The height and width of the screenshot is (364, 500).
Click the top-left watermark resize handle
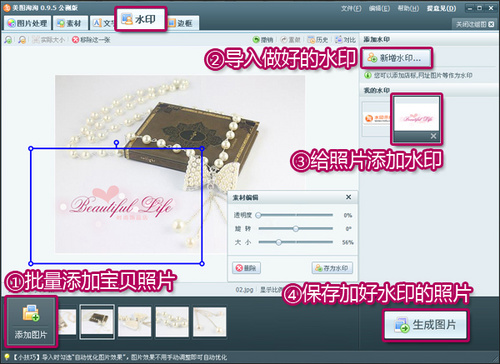pos(31,149)
